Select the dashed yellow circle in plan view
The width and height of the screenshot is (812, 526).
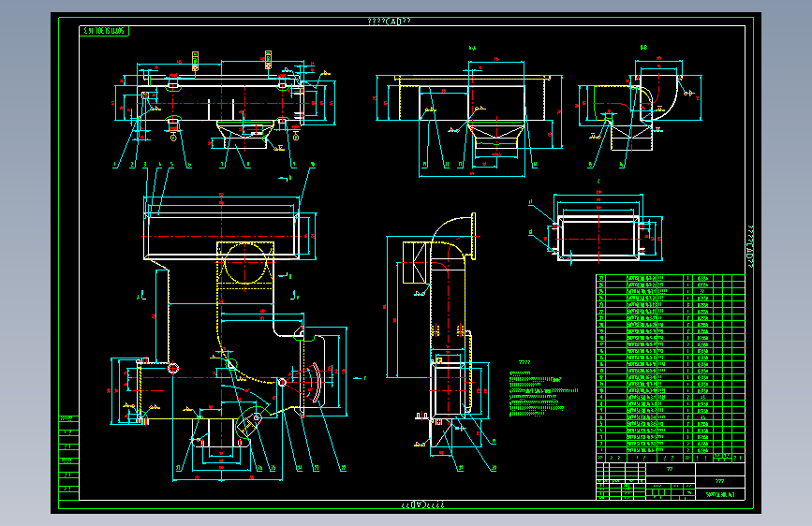[245, 263]
